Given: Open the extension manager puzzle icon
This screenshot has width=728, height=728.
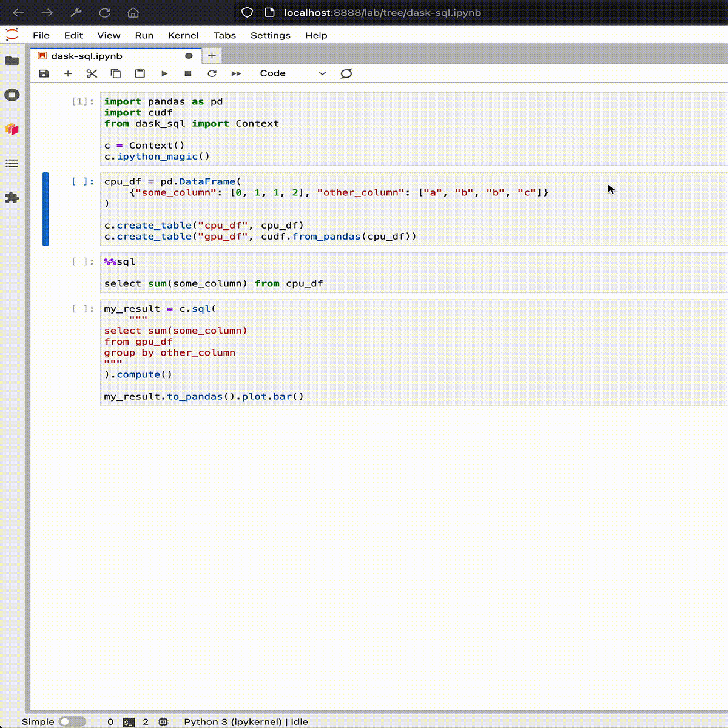Looking at the screenshot, I should [x=12, y=198].
